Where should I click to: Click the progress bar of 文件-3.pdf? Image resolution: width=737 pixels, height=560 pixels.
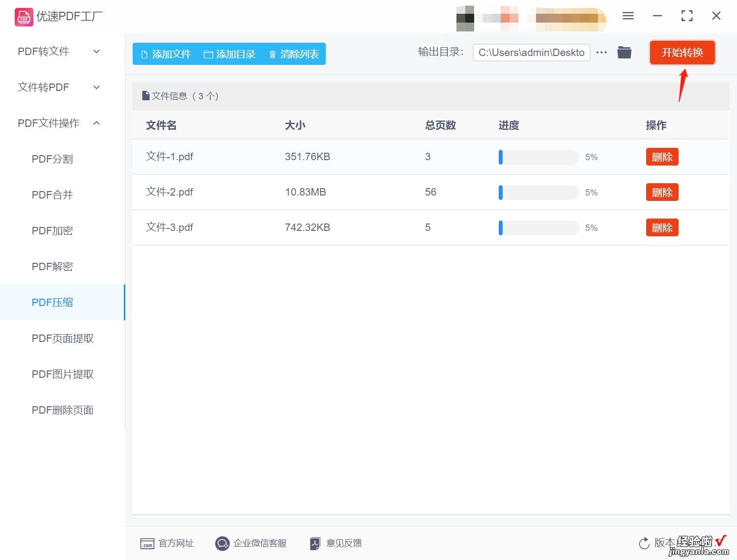pos(539,228)
